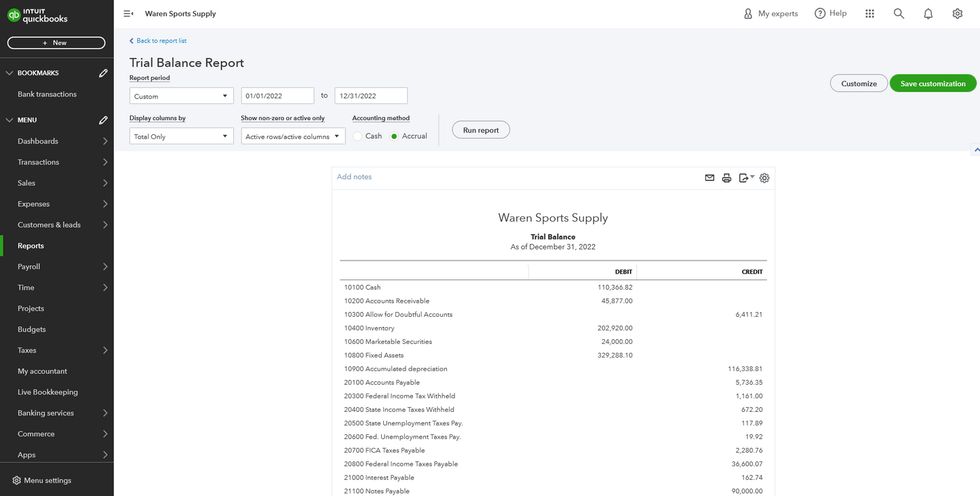Click the QuickBooks logo

(37, 15)
